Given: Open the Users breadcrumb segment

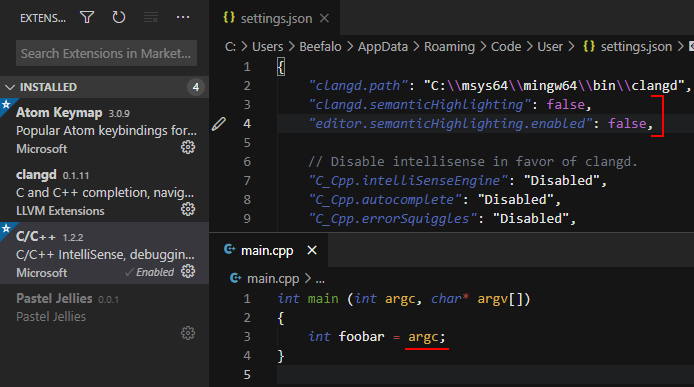Looking at the screenshot, I should click(268, 46).
